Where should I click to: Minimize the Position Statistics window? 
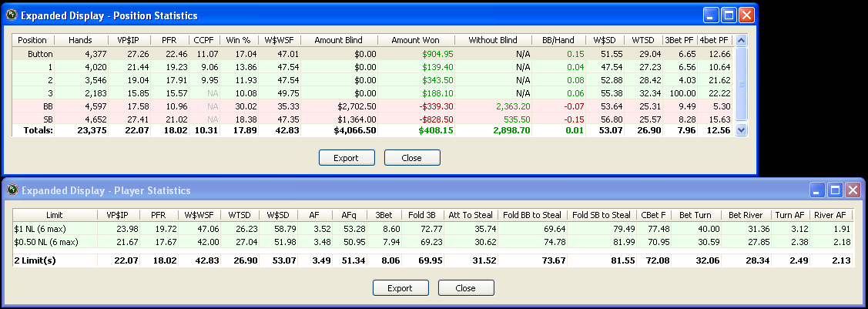pyautogui.click(x=712, y=15)
